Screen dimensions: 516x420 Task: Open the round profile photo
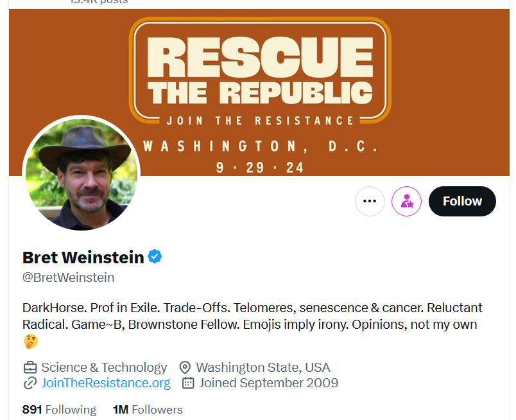(81, 173)
